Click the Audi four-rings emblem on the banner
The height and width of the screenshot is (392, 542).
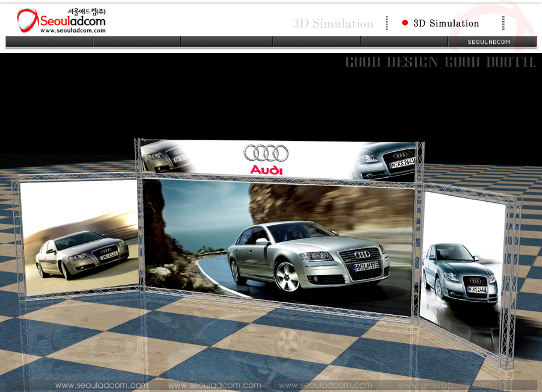[x=266, y=153]
